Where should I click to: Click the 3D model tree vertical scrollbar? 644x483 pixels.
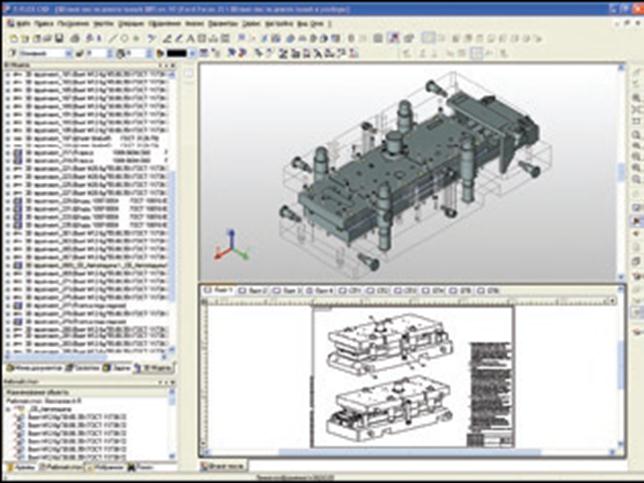[x=172, y=212]
